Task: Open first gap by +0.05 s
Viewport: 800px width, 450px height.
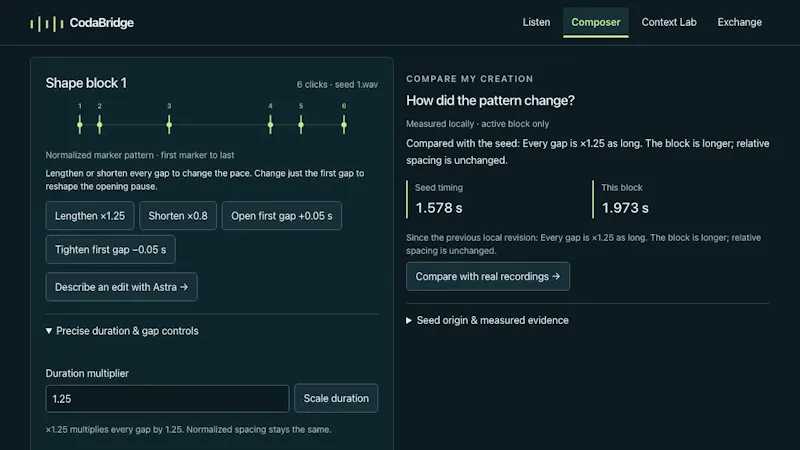Action: [282, 216]
